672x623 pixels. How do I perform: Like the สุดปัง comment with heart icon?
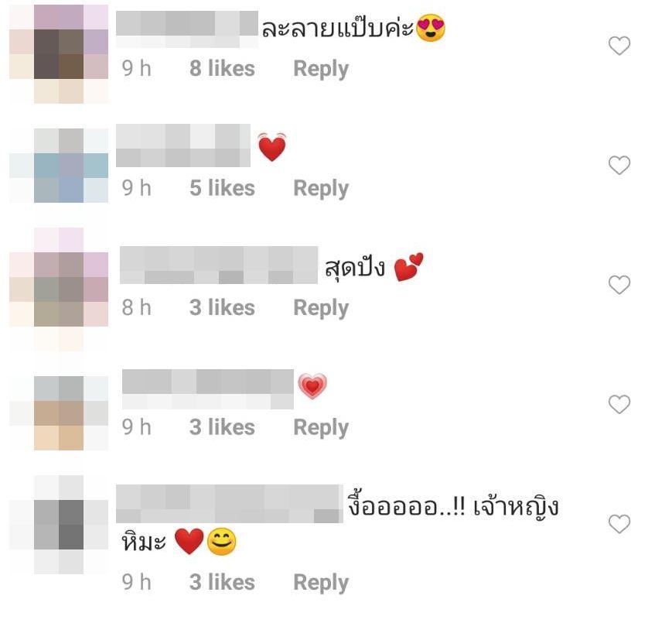619,285
